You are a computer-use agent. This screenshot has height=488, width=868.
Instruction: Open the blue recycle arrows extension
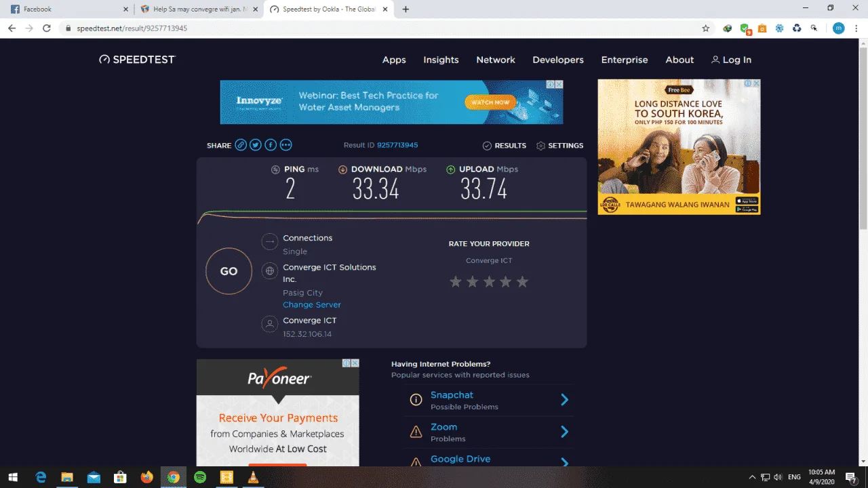click(797, 28)
